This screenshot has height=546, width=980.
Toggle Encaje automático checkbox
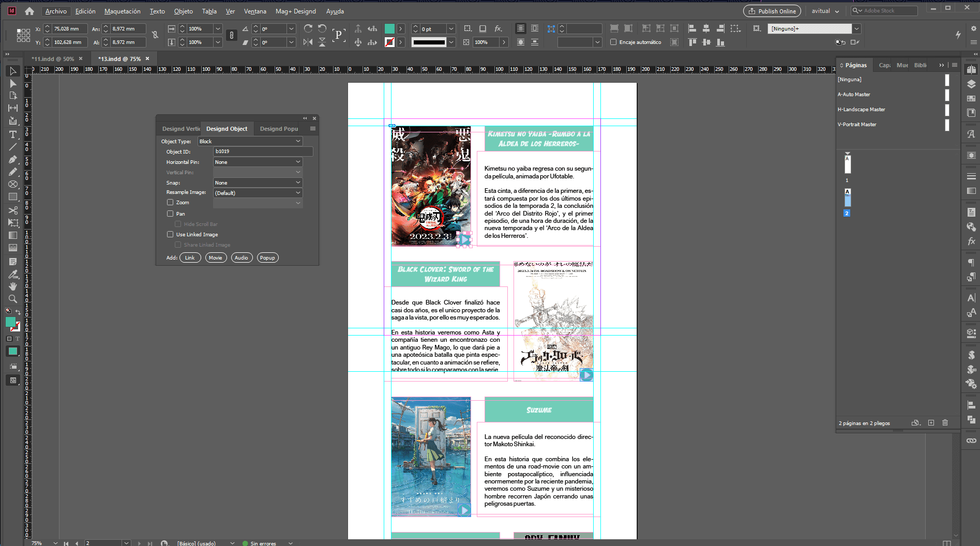[613, 42]
